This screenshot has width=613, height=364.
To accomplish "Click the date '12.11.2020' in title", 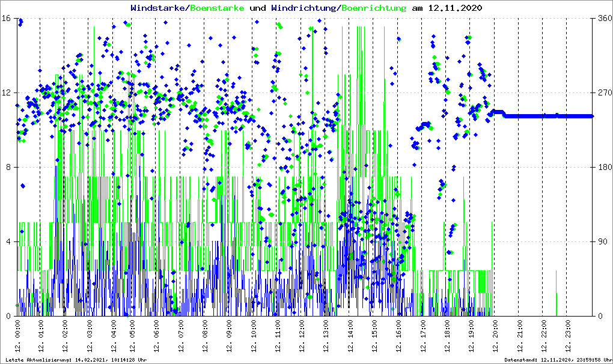I will click(455, 8).
